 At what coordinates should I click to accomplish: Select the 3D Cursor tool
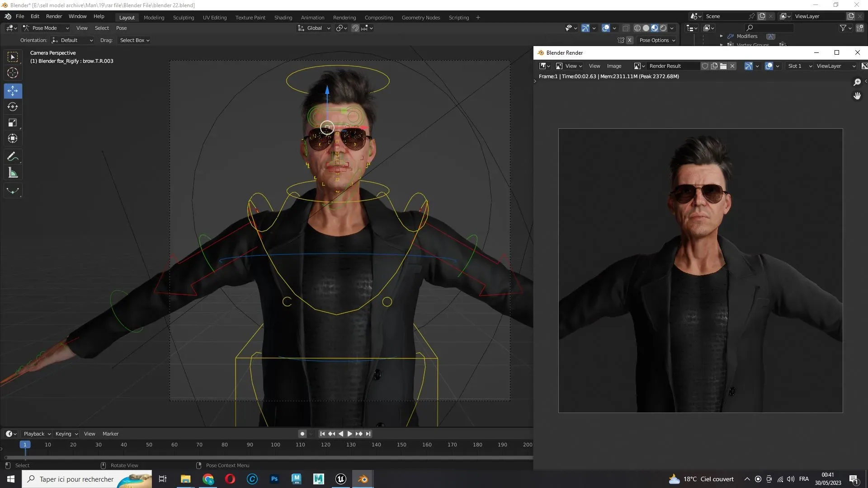13,73
